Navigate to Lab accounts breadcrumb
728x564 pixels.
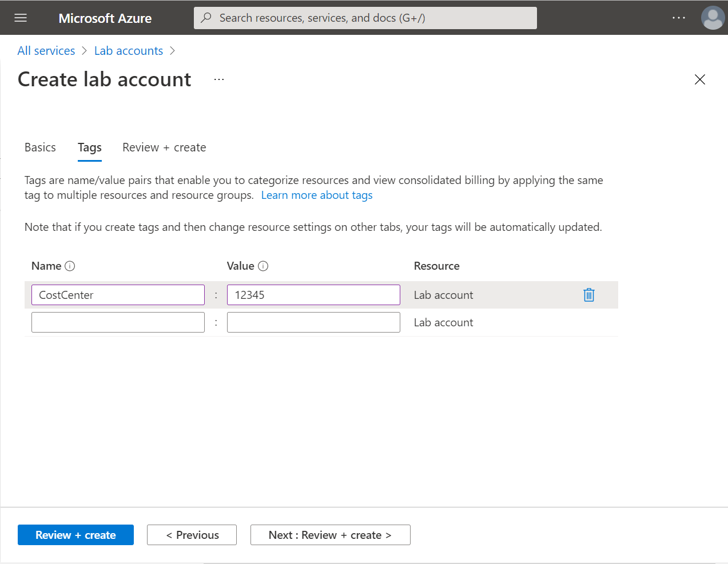tap(128, 50)
